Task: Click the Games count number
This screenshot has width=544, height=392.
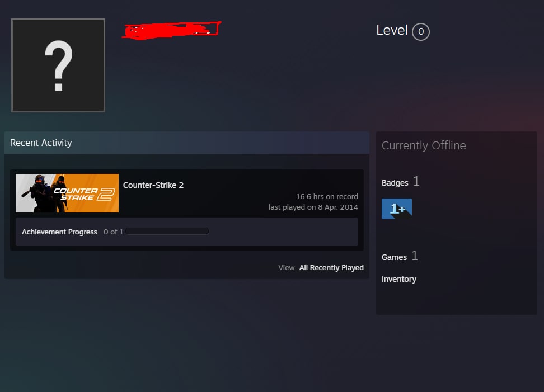Action: (415, 256)
